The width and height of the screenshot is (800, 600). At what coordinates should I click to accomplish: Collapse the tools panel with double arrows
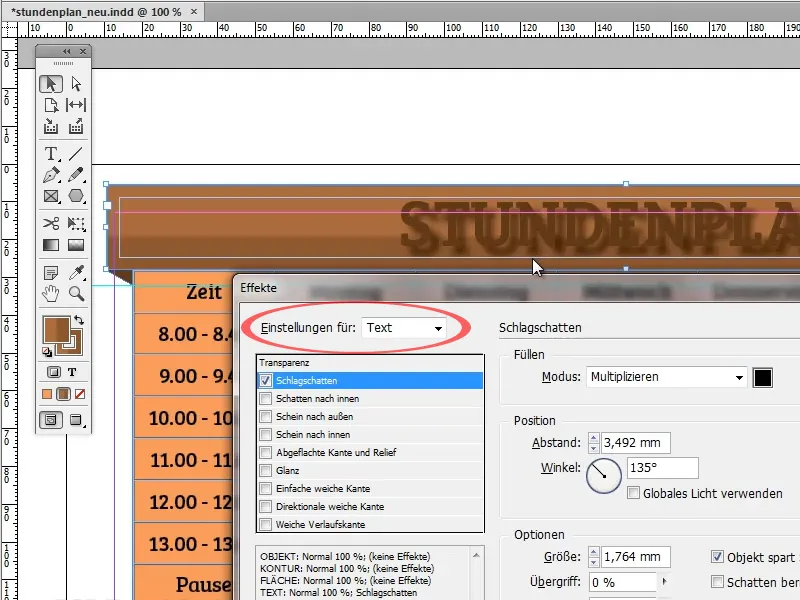point(67,52)
